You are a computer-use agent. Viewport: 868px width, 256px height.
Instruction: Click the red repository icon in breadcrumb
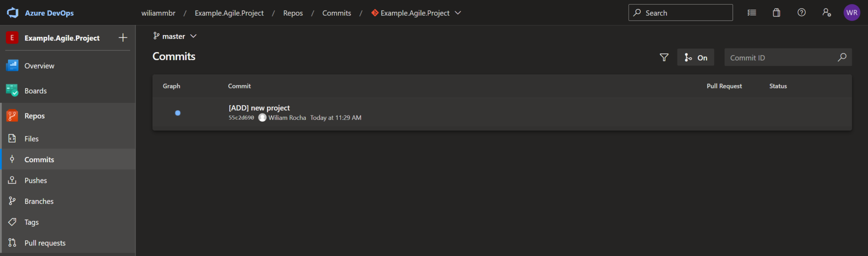pyautogui.click(x=375, y=13)
